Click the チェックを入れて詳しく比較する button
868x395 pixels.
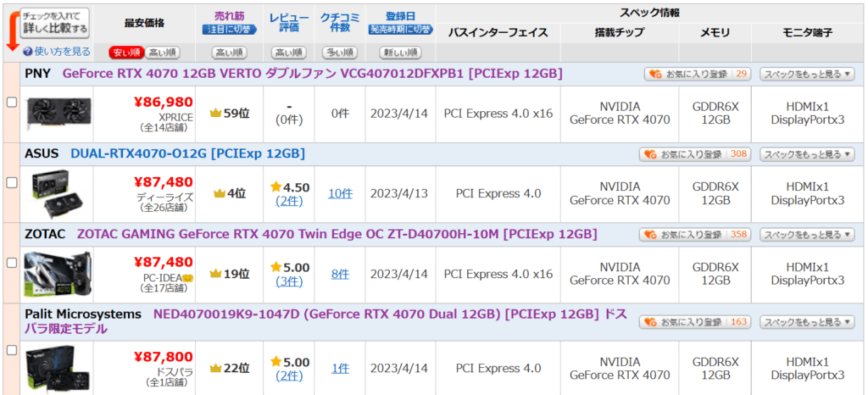(x=54, y=24)
